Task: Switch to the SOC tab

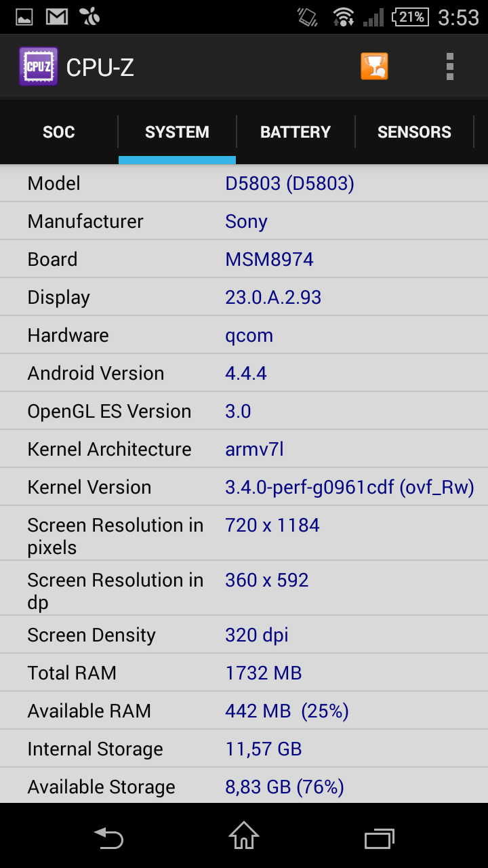Action: 59,132
